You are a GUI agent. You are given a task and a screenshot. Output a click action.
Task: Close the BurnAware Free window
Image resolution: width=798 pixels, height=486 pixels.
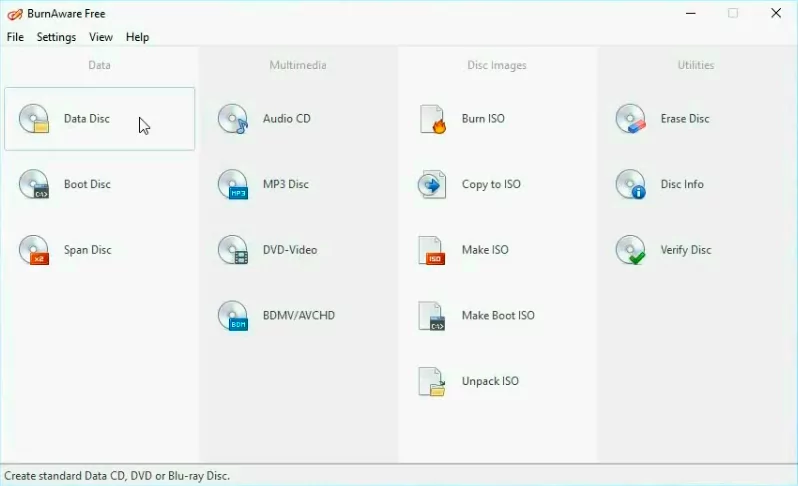pos(776,13)
